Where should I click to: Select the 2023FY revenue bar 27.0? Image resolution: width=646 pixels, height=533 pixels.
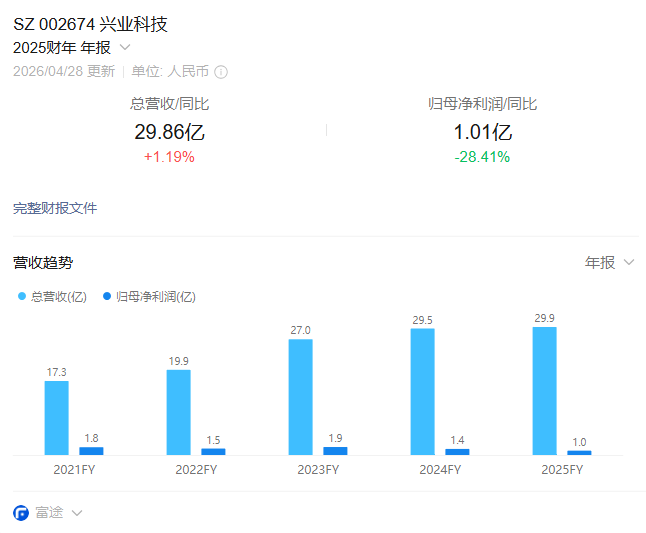(x=300, y=397)
